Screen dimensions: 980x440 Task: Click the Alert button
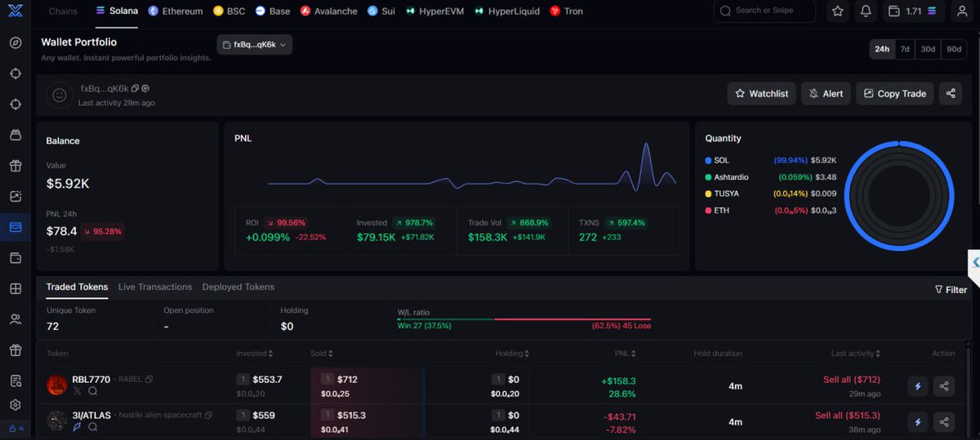pos(826,93)
